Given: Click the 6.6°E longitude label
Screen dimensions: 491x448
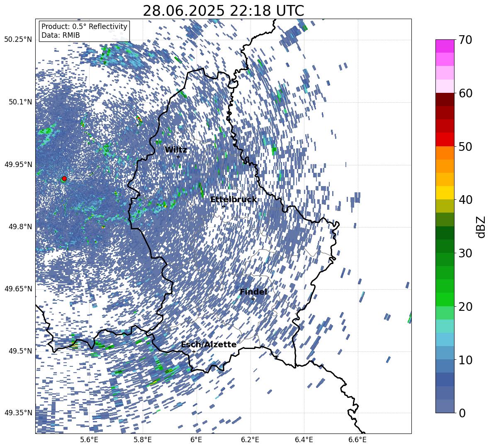Looking at the screenshot, I should point(357,440).
